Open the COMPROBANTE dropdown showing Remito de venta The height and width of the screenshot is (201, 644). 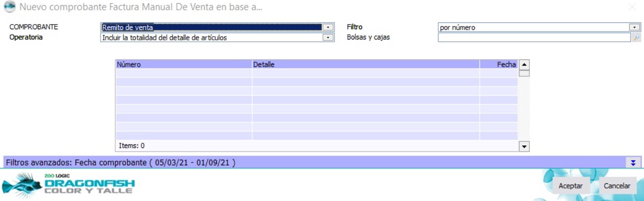pos(328,27)
